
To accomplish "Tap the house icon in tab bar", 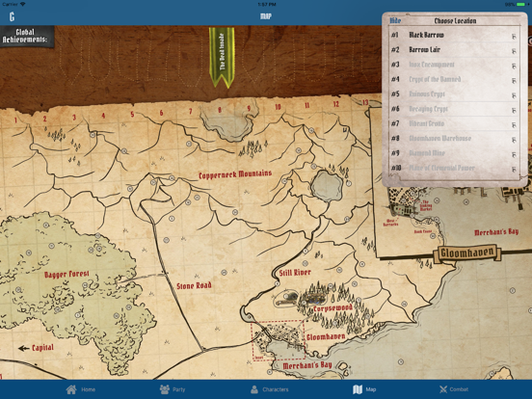I will pos(71,389).
